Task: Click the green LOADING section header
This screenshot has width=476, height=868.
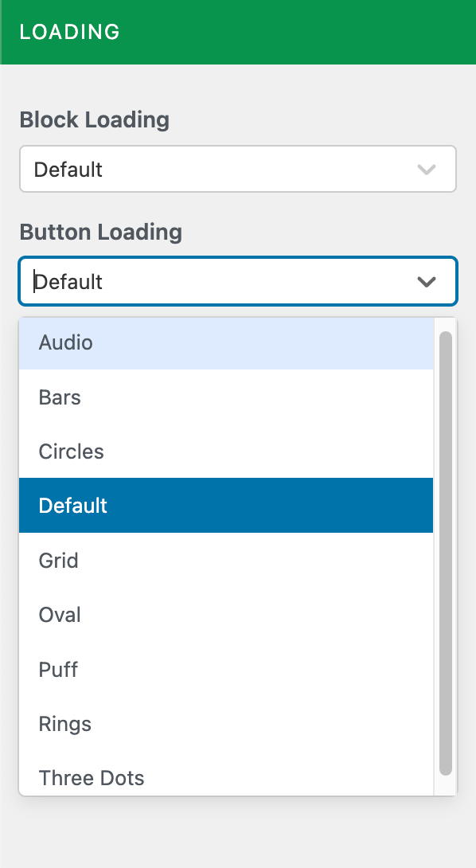Action: [x=238, y=32]
